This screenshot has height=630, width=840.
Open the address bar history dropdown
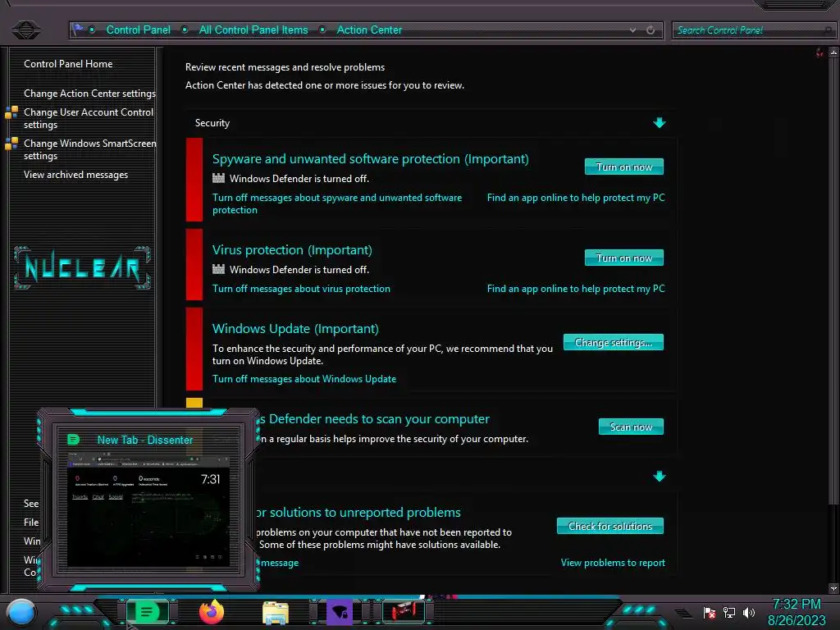click(x=632, y=30)
